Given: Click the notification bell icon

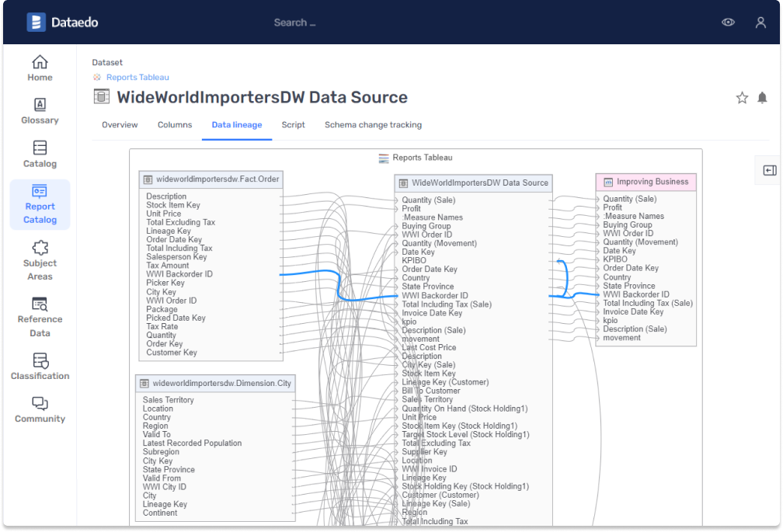Looking at the screenshot, I should 762,98.
